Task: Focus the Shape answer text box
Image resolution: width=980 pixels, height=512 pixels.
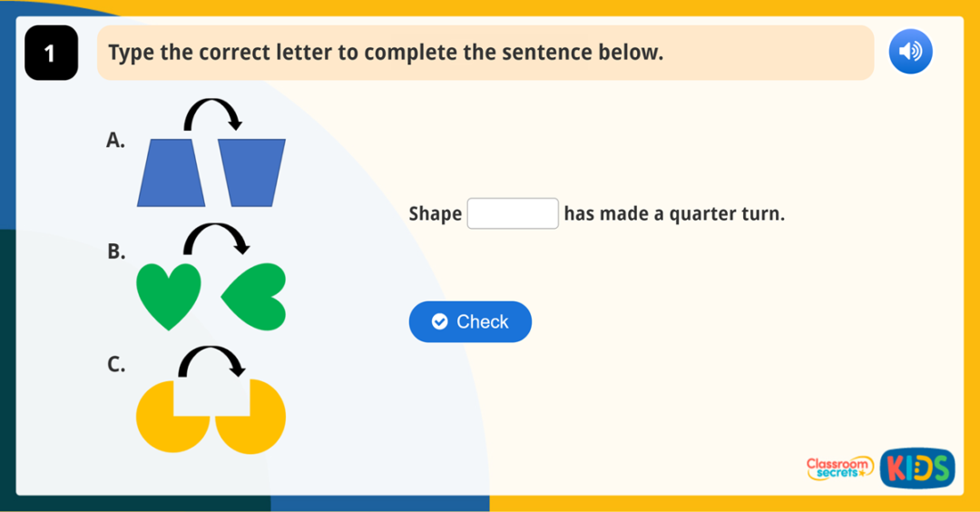Action: [x=513, y=214]
